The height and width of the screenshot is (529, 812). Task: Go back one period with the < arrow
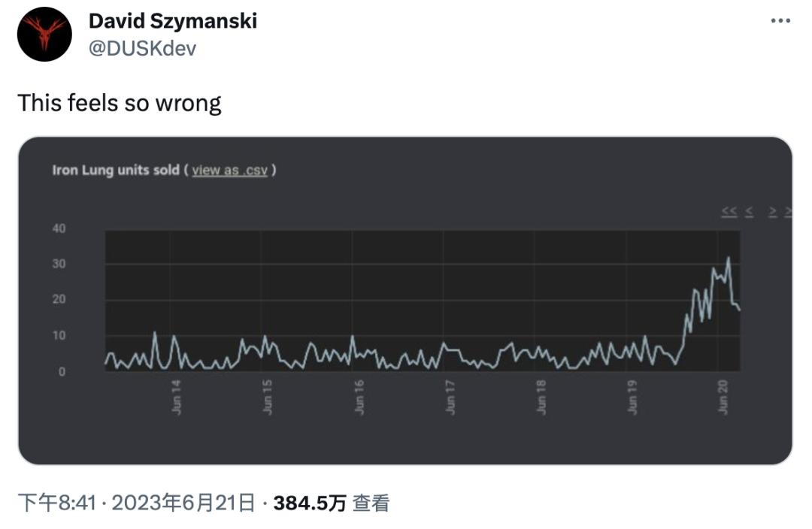pos(750,211)
